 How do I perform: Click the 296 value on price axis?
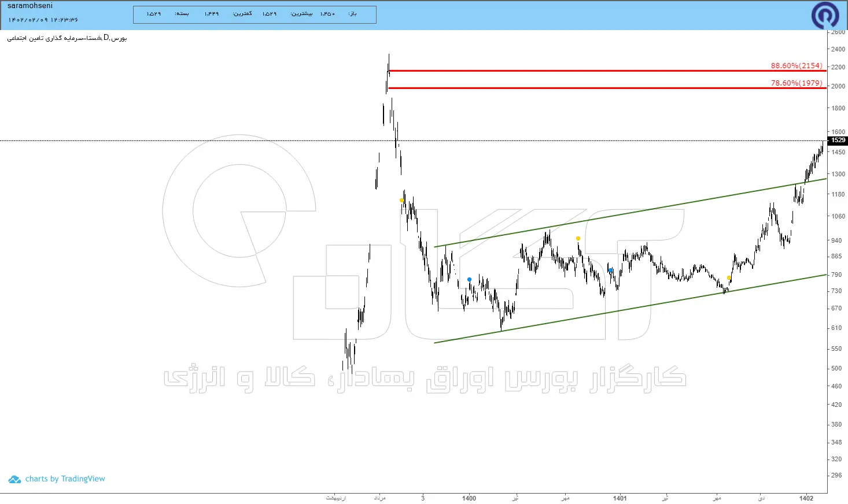[x=836, y=476]
